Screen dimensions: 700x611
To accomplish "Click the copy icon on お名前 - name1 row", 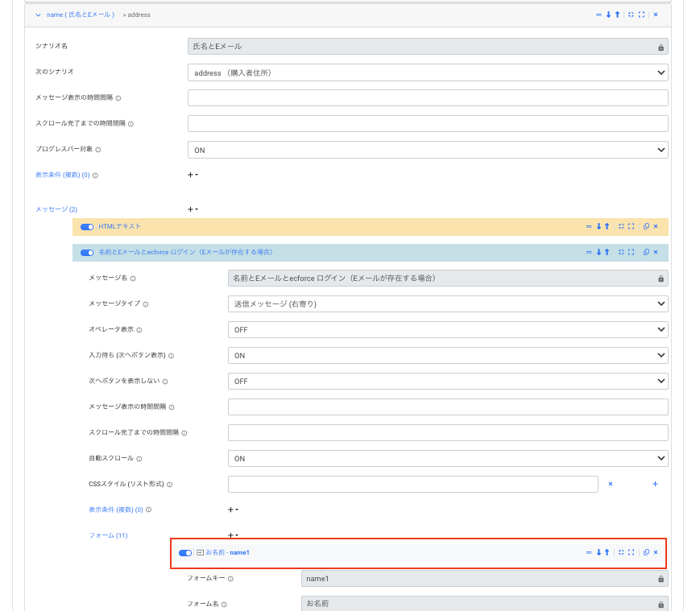I will point(646,552).
